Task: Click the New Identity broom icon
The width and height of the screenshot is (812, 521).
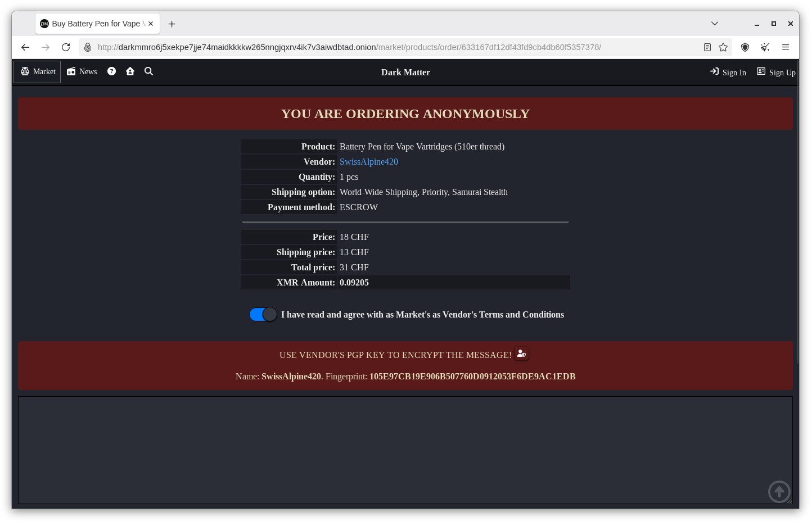Action: tap(765, 47)
